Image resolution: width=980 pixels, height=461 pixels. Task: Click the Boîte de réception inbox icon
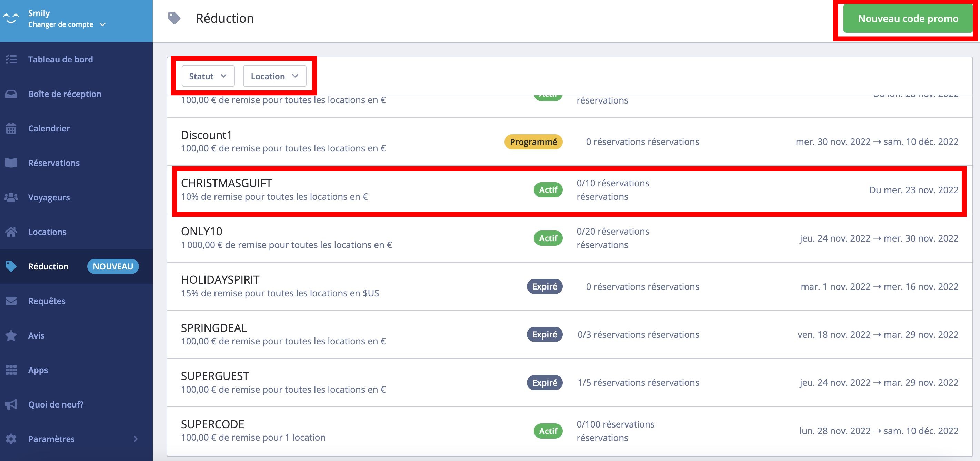pos(11,94)
